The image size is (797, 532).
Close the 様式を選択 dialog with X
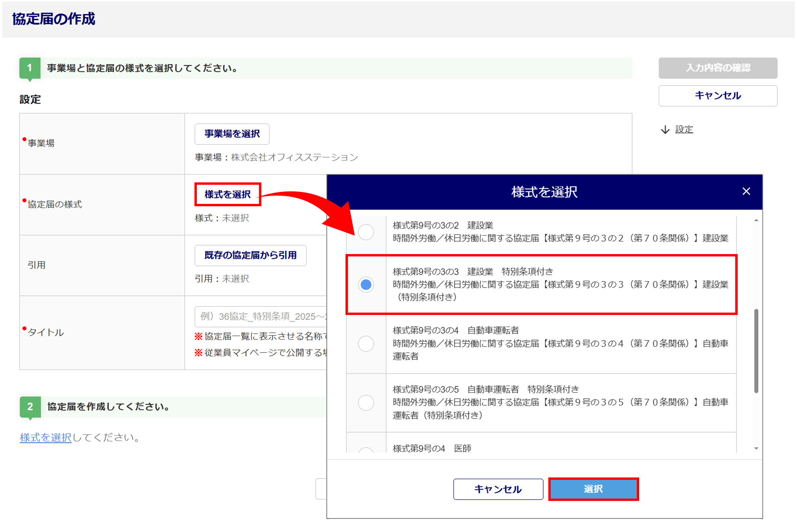746,192
